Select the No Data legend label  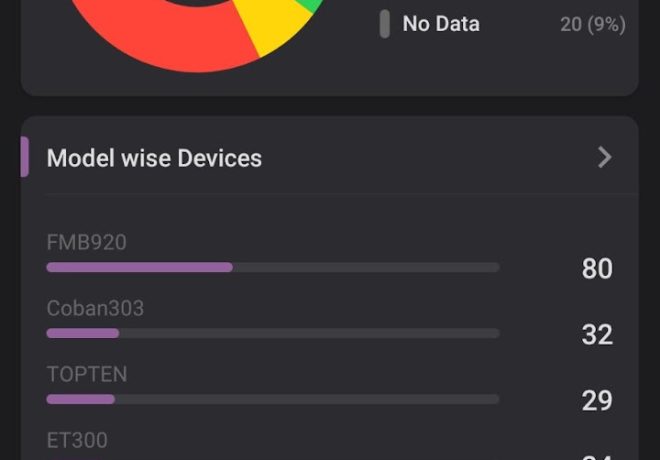coord(441,24)
